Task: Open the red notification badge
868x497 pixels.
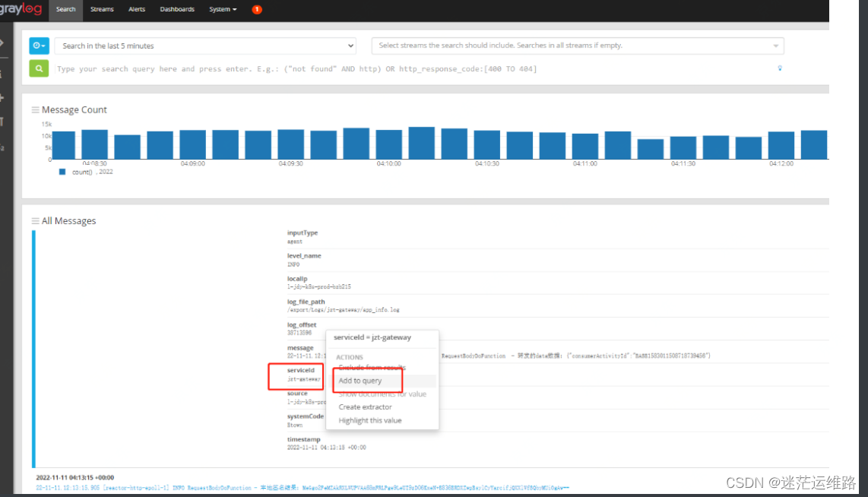Action: [x=257, y=9]
